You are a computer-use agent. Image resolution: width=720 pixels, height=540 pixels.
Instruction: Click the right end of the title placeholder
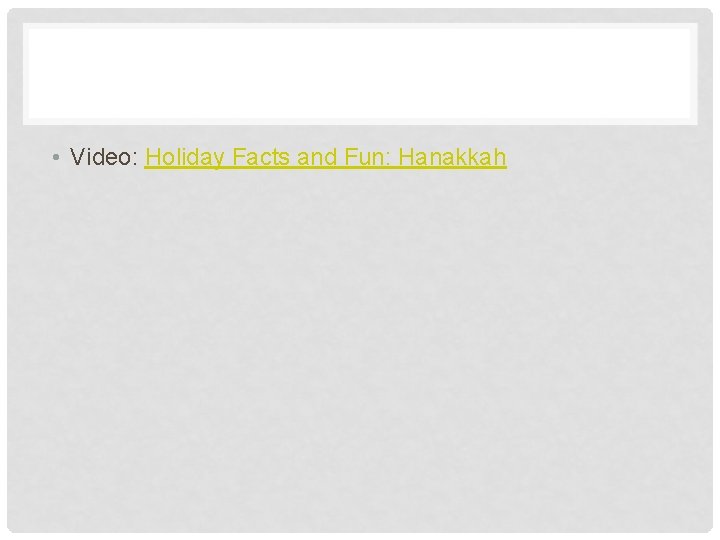tap(687, 73)
